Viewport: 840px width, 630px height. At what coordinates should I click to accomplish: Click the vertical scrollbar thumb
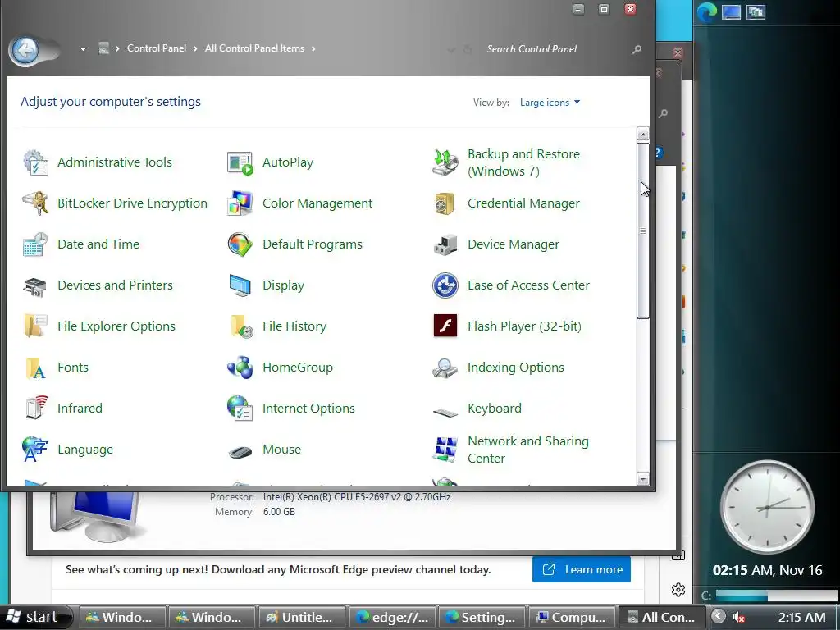(x=643, y=231)
